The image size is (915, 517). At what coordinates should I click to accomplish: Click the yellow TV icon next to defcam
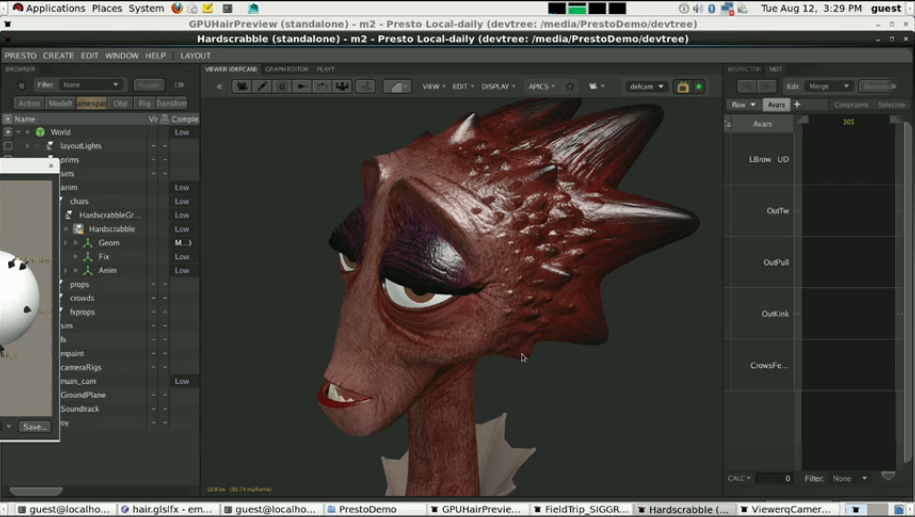(x=683, y=87)
